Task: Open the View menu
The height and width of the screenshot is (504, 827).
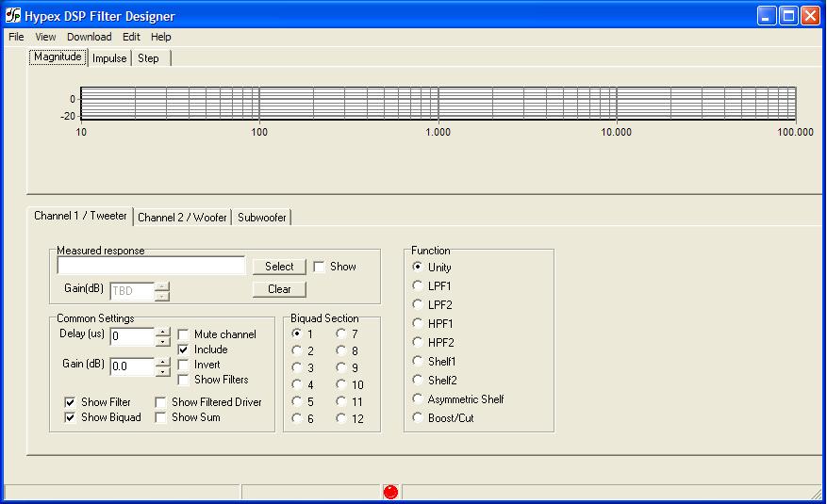Action: pyautogui.click(x=45, y=37)
